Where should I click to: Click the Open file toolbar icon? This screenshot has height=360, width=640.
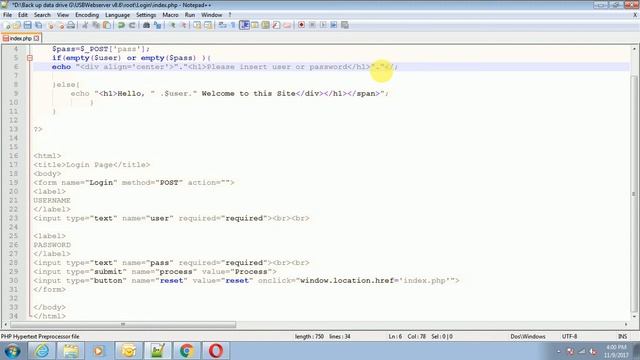click(x=17, y=25)
